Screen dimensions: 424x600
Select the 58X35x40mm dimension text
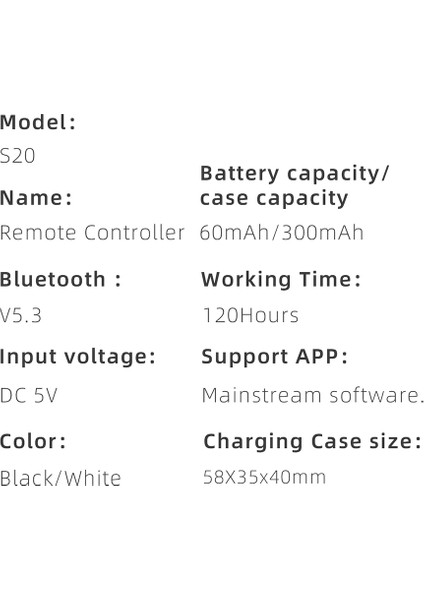(264, 477)
